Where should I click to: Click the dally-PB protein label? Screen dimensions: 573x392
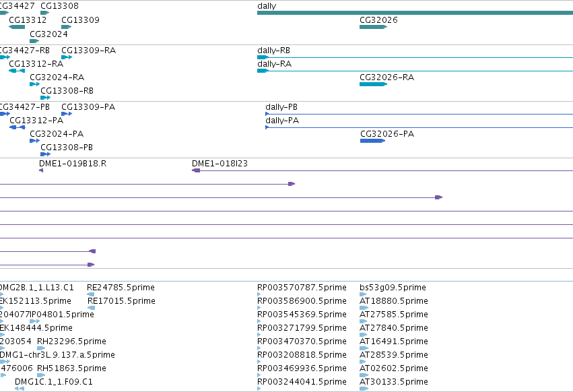281,107
